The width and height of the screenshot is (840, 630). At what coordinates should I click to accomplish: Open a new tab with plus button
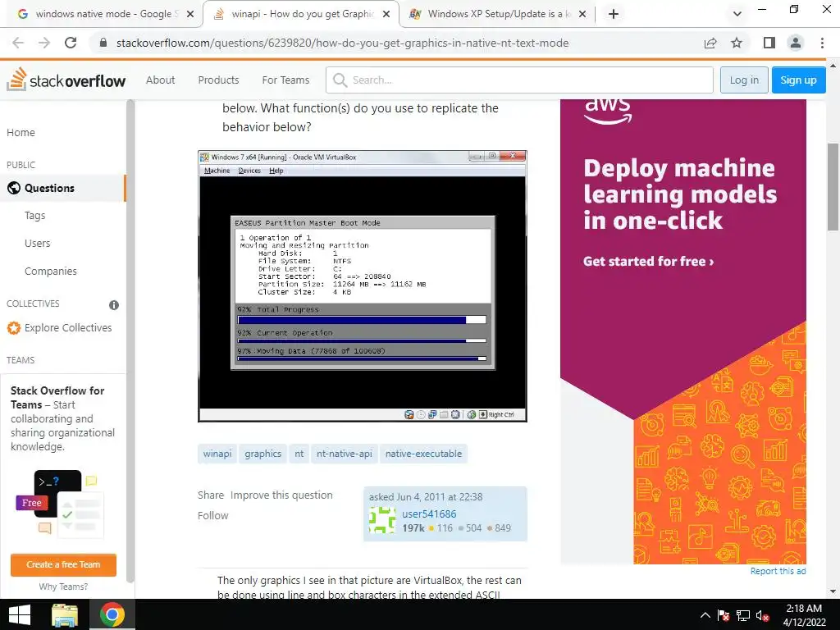(x=614, y=14)
